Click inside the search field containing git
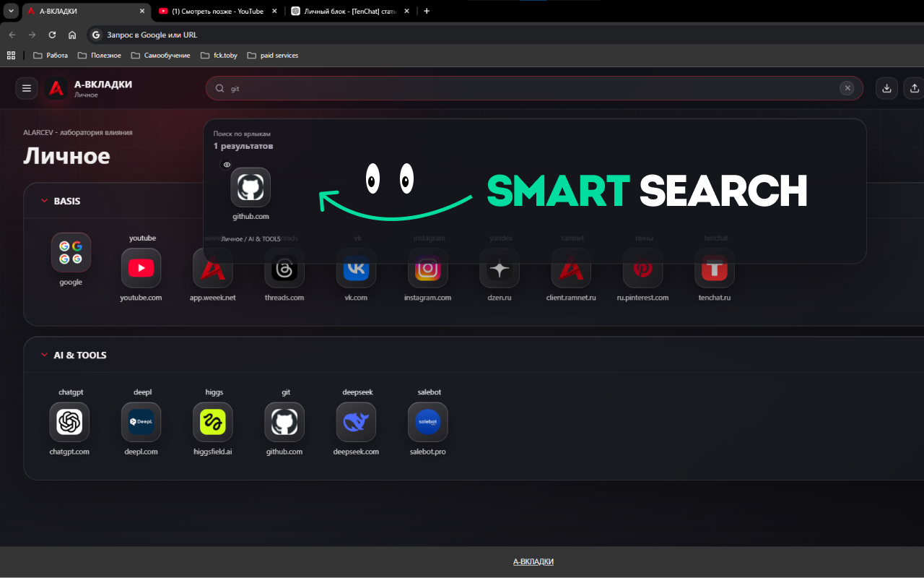Screen dimensions: 924x578 pos(534,88)
